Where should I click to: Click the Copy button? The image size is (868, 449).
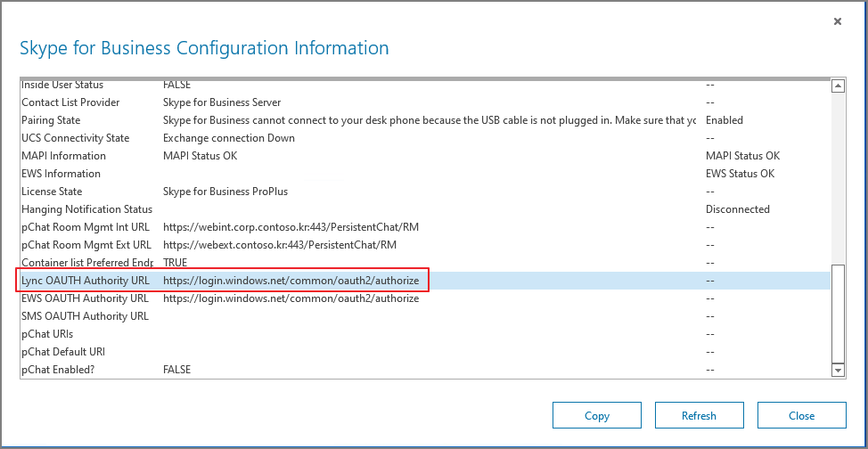coord(597,415)
